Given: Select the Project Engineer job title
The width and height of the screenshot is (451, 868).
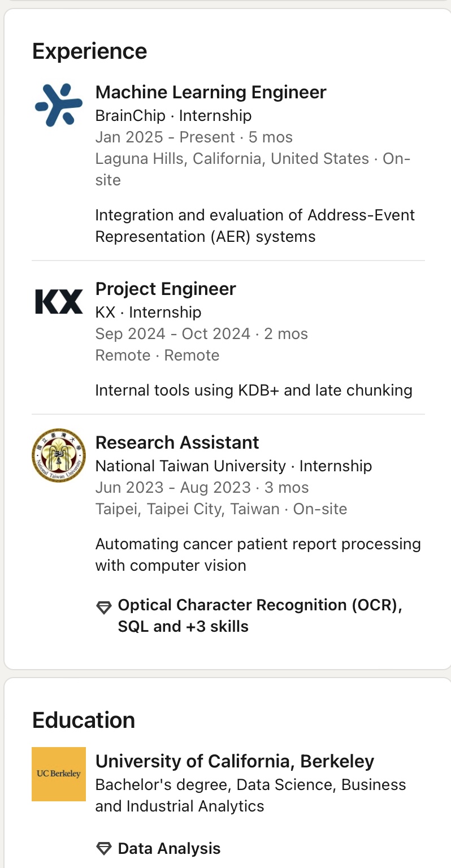Looking at the screenshot, I should pos(166,289).
